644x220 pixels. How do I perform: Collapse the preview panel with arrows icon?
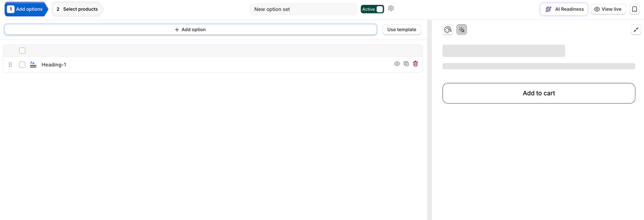tap(636, 30)
